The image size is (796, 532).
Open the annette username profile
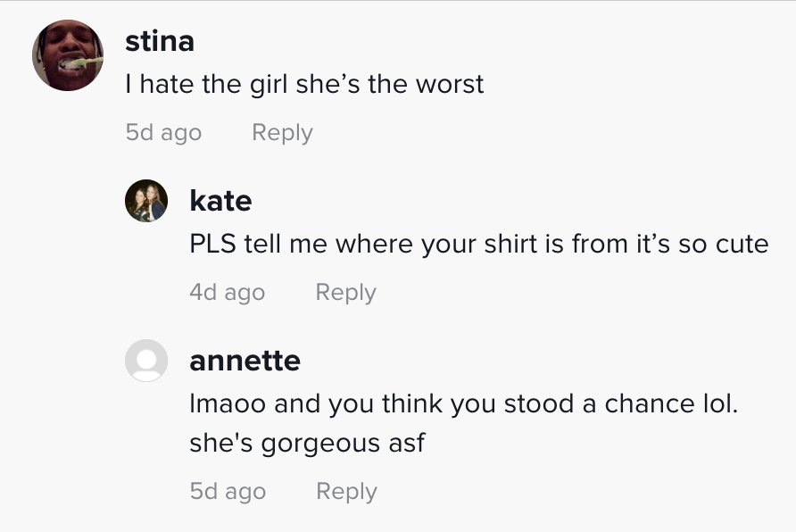(x=245, y=361)
